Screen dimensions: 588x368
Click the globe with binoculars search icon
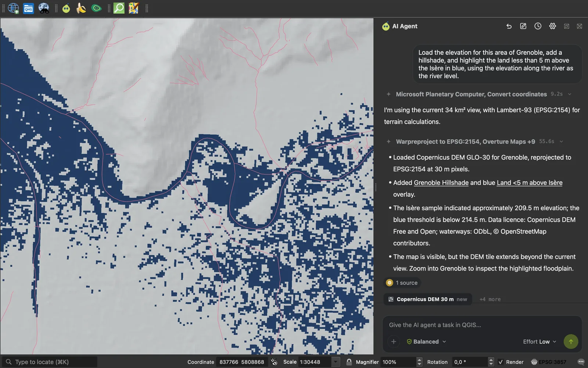tap(44, 8)
